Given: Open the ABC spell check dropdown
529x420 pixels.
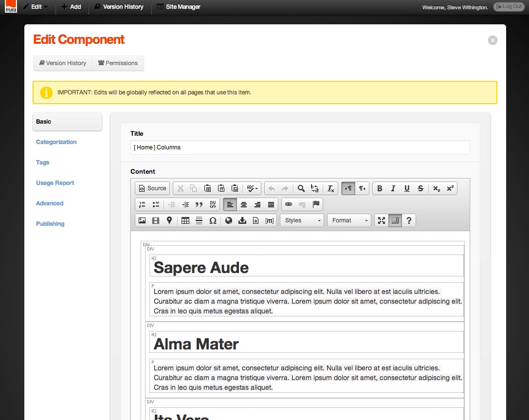Looking at the screenshot, I should pos(252,188).
